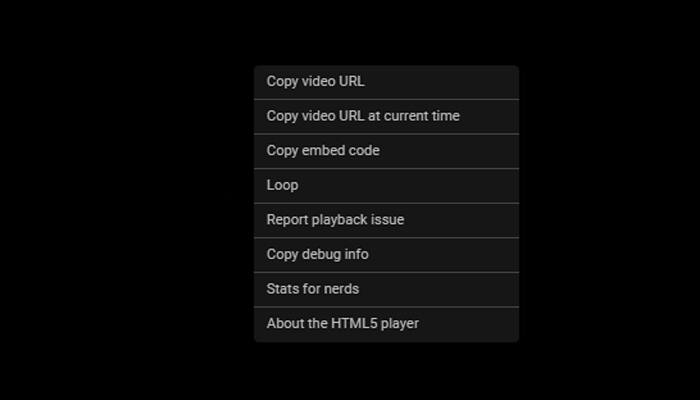Toggle the Loop menu entry
The height and width of the screenshot is (400, 700).
[386, 186]
